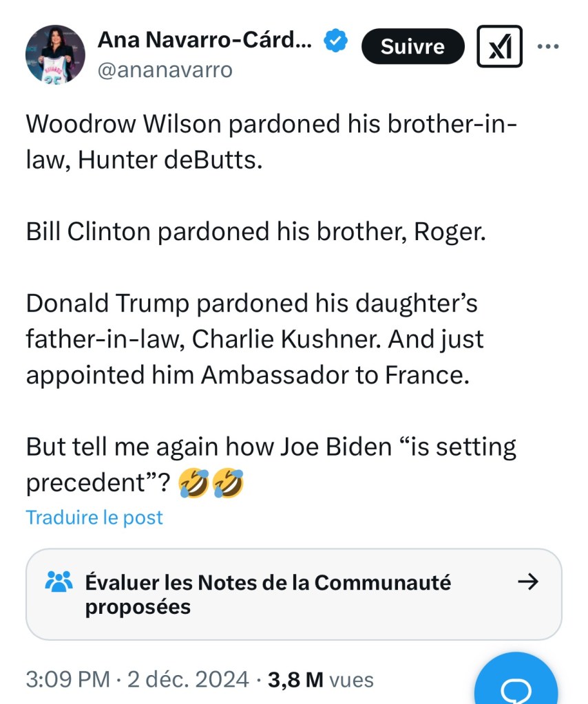The width and height of the screenshot is (588, 704).
Task: Click the Community Notes people icon
Action: [61, 582]
